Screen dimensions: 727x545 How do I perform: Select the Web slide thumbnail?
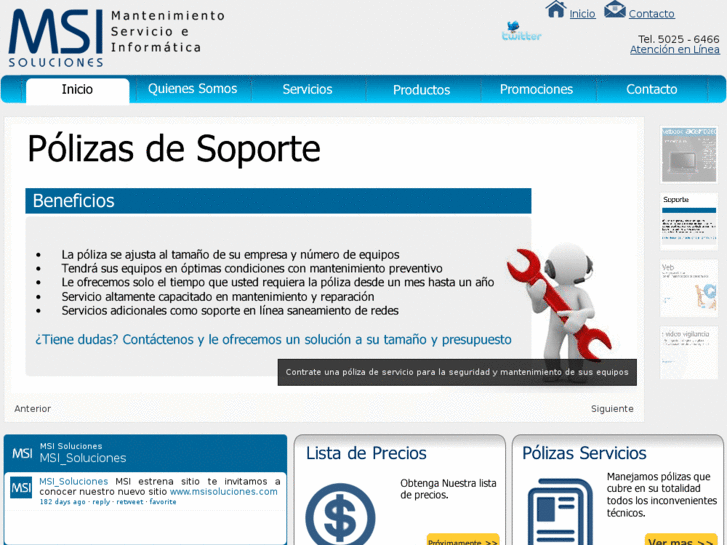(x=689, y=288)
